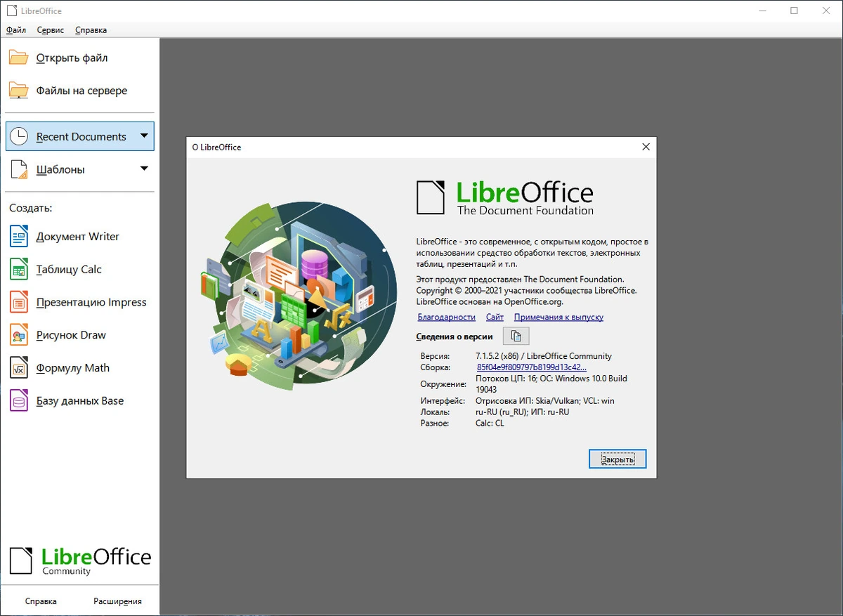Click the Writer document icon
This screenshot has width=843, height=616.
(19, 237)
